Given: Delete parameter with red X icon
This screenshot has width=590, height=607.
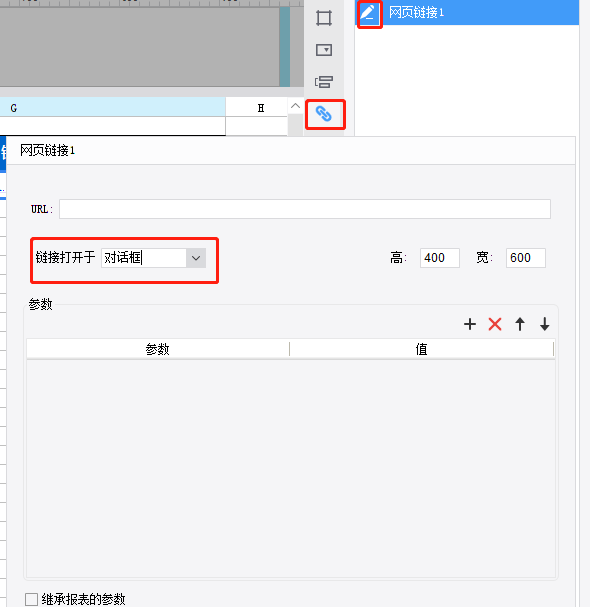Looking at the screenshot, I should click(495, 324).
